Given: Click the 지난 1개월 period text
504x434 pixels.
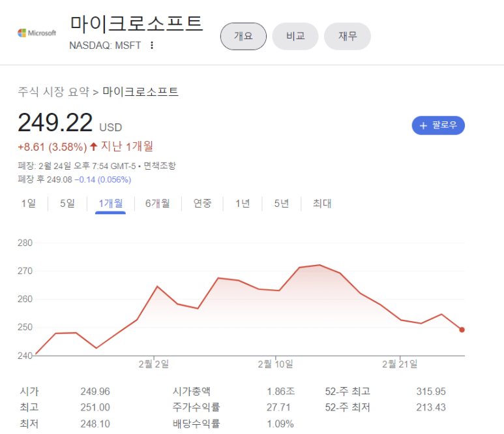Looking at the screenshot, I should [127, 146].
